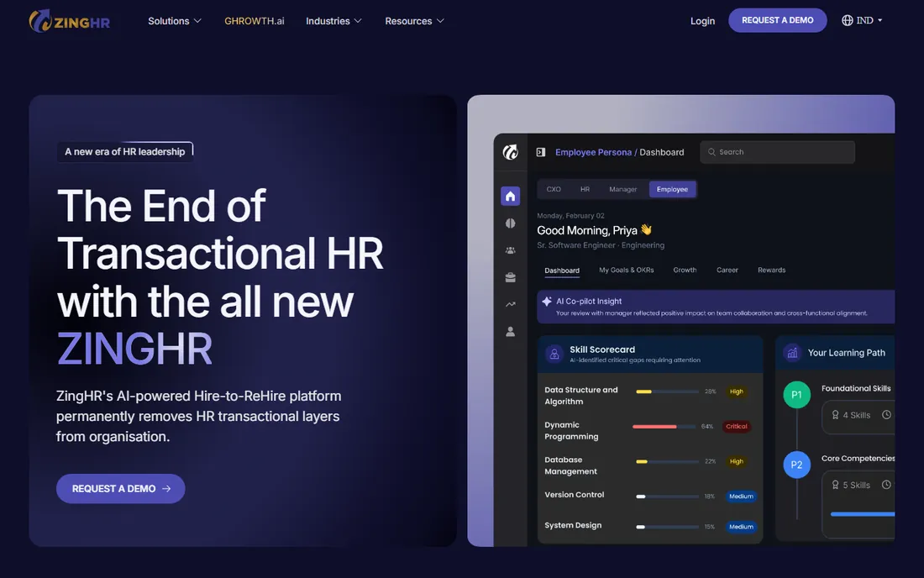Select the blue P2 step circle
This screenshot has height=578, width=924.
click(x=796, y=465)
